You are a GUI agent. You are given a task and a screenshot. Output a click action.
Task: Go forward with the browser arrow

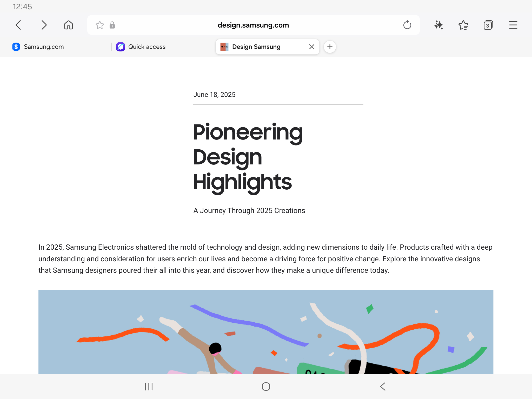(44, 25)
